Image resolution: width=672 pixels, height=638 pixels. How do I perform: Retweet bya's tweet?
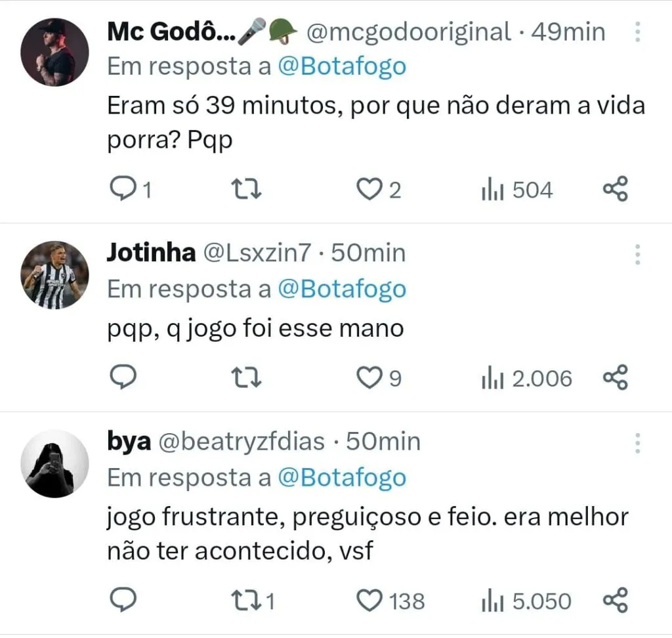pos(248,600)
